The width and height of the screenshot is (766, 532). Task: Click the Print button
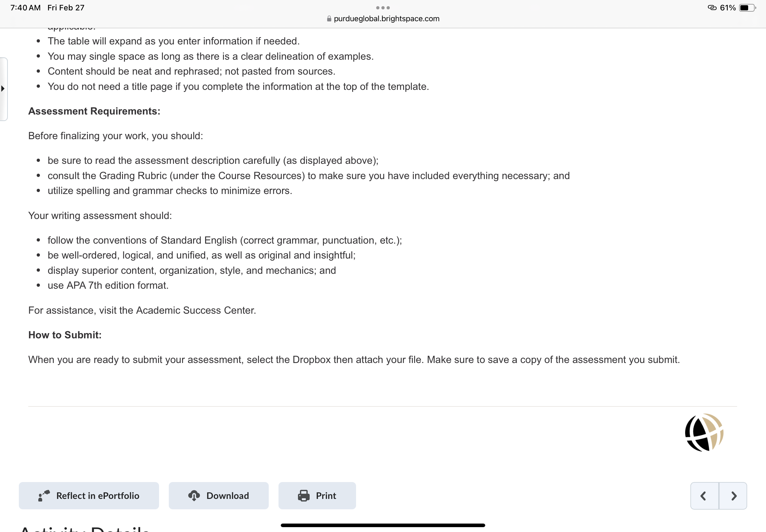tap(317, 495)
